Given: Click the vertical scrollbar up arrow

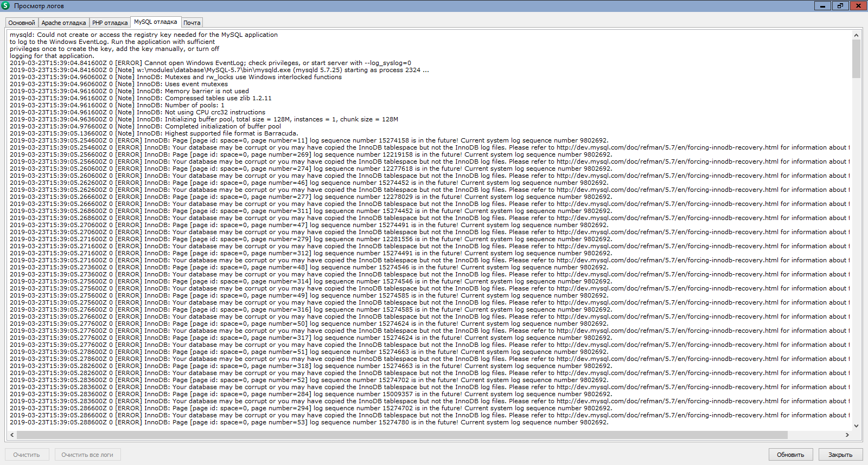Looking at the screenshot, I should tap(856, 35).
